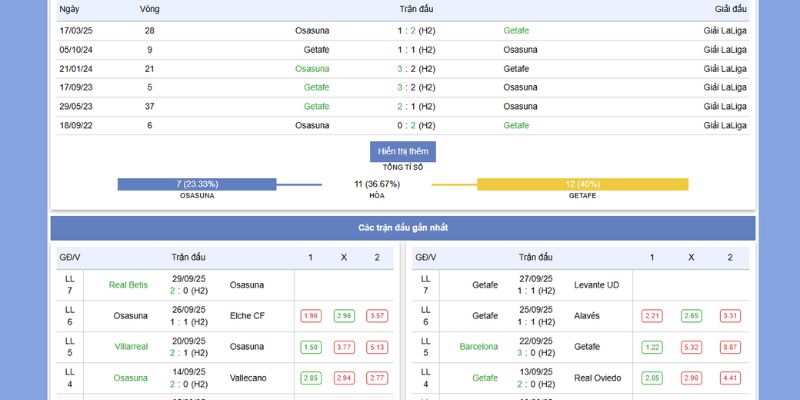Click the 'Hiển thị thêm' button

click(x=403, y=151)
